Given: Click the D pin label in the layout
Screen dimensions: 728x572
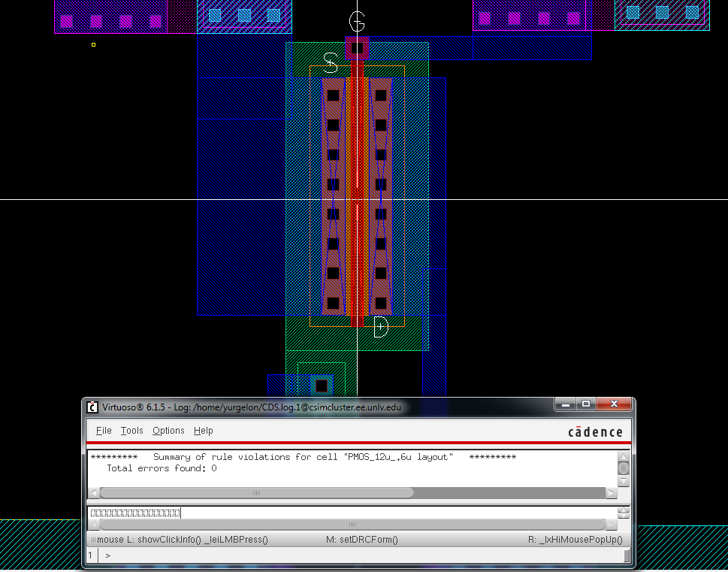Looking at the screenshot, I should [381, 327].
